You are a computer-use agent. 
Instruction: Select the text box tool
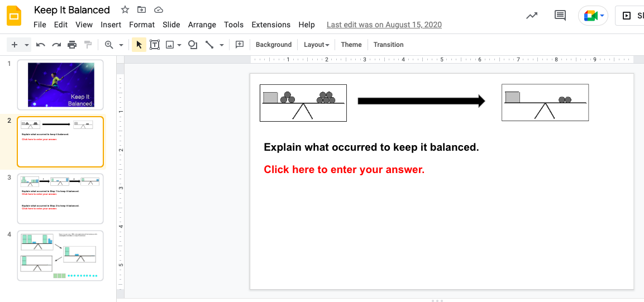[155, 45]
